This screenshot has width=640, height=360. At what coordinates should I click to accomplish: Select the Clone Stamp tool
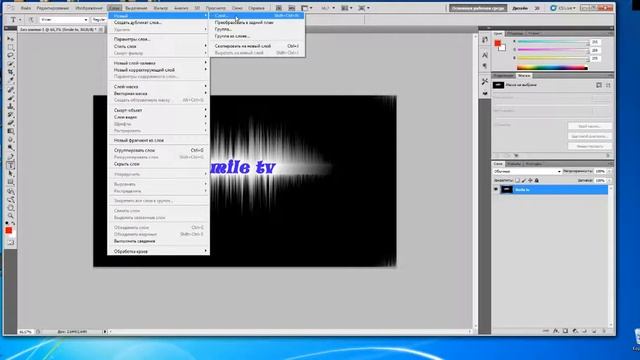(11, 106)
